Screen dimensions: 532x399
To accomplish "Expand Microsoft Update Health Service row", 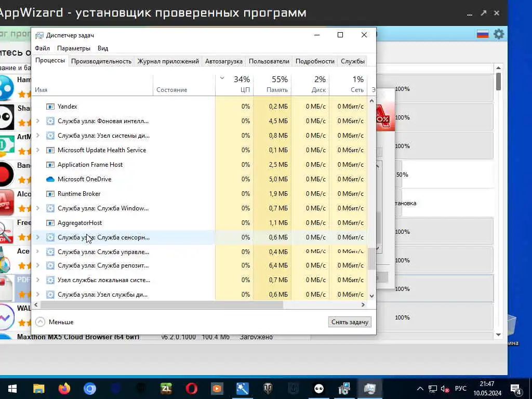I will (38, 150).
